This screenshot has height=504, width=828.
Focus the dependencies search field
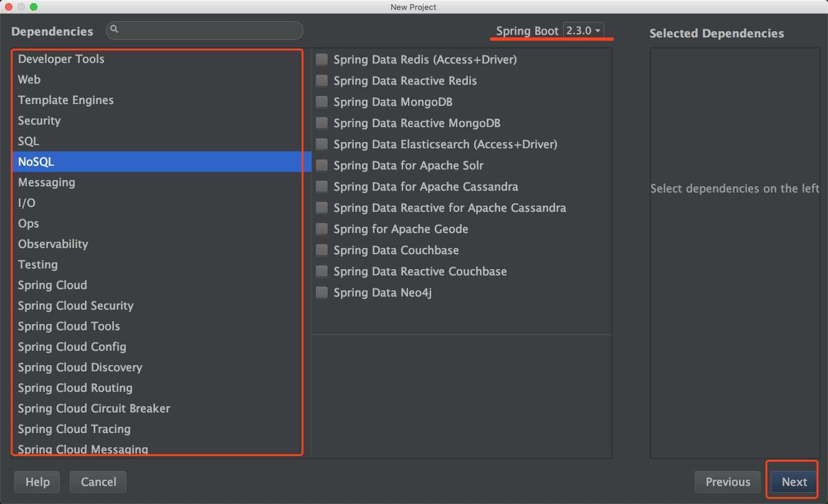coord(204,30)
